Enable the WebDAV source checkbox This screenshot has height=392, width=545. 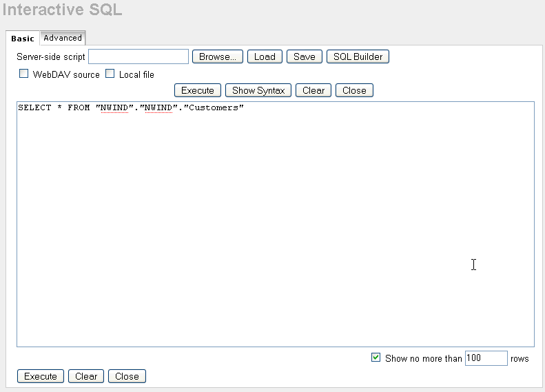coord(24,74)
